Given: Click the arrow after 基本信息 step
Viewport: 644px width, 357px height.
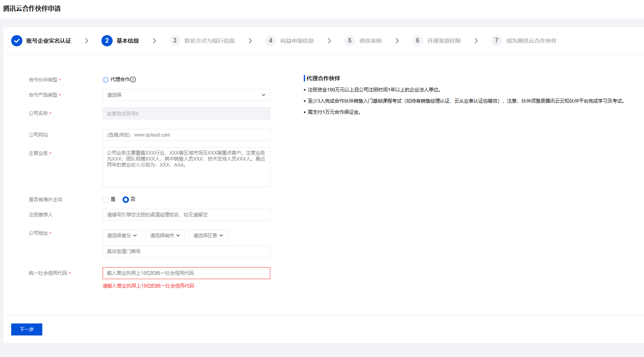Looking at the screenshot, I should [155, 41].
